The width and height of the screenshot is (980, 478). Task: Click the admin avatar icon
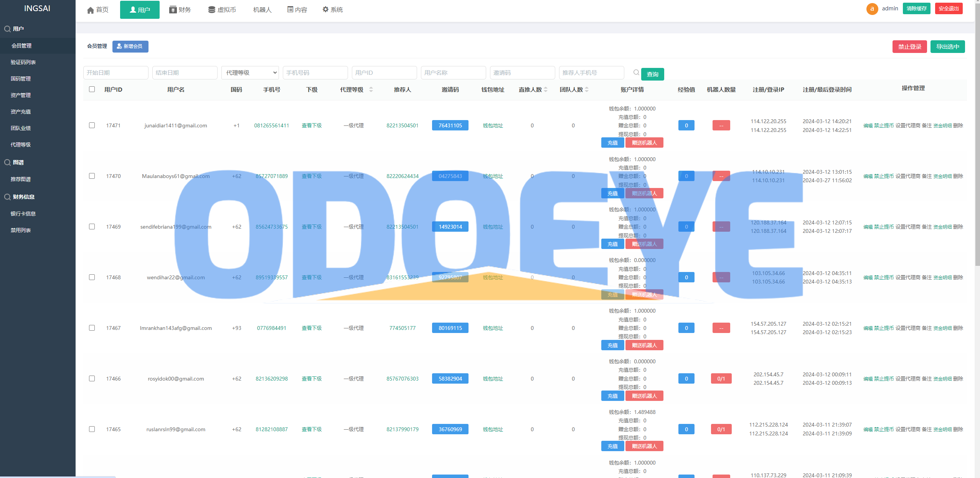click(872, 8)
